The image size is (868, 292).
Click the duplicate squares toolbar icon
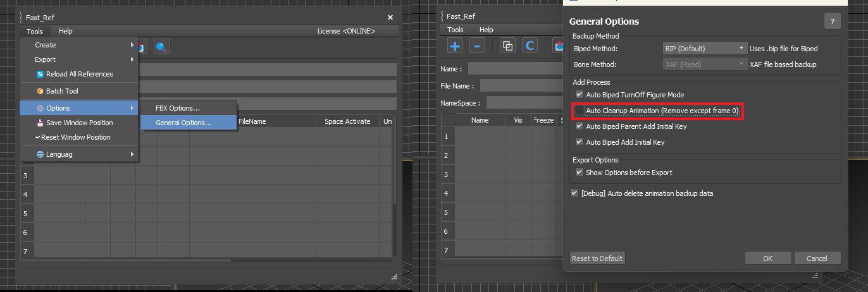click(507, 46)
